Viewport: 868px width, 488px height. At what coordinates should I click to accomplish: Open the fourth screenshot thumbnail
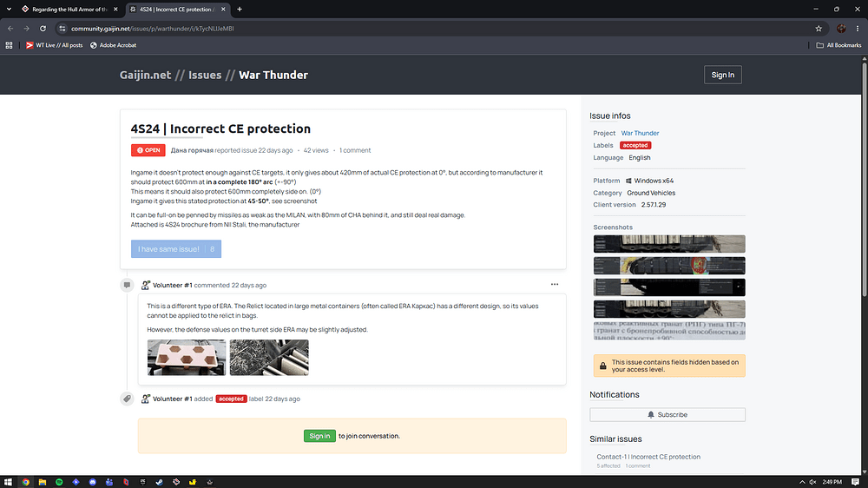click(x=669, y=308)
